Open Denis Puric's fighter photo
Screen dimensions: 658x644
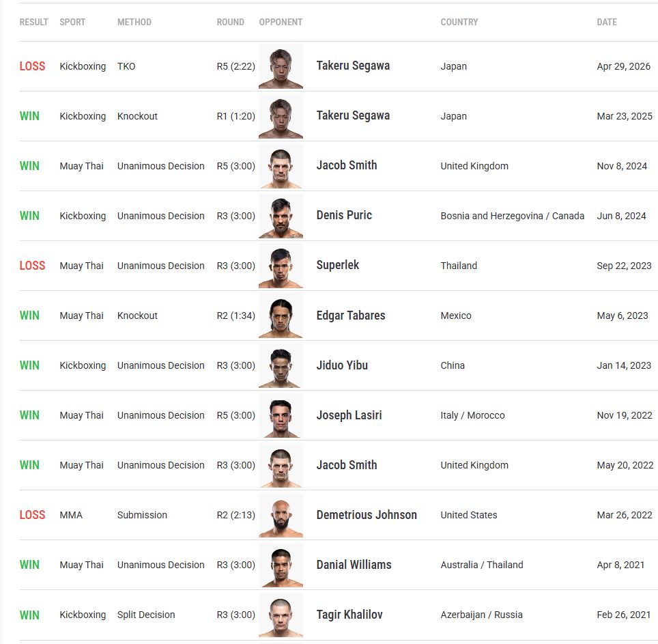coord(281,216)
